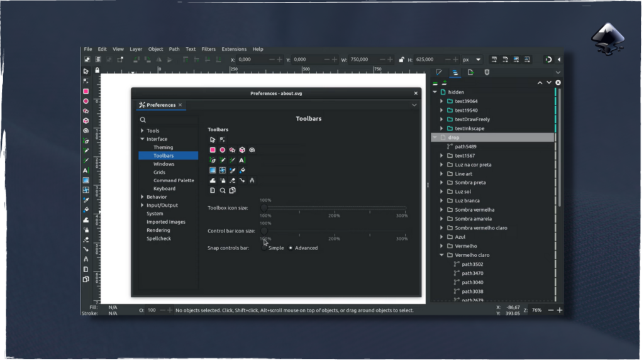Open Spellcheck preferences page

[x=159, y=239]
